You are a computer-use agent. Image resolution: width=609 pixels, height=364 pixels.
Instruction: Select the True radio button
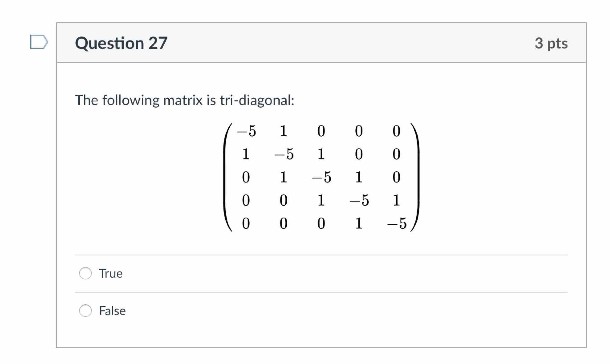[85, 273]
